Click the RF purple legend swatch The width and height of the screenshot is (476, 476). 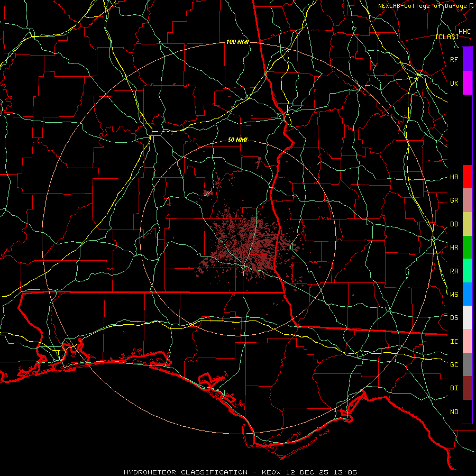(467, 59)
